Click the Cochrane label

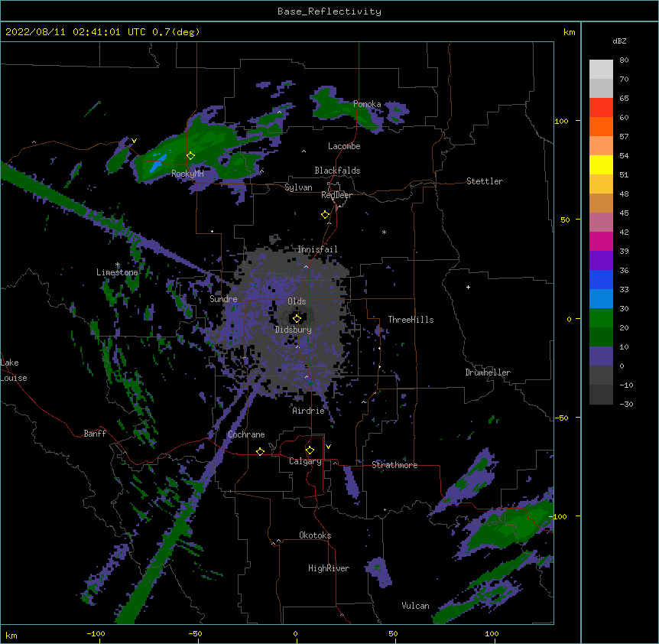(246, 434)
